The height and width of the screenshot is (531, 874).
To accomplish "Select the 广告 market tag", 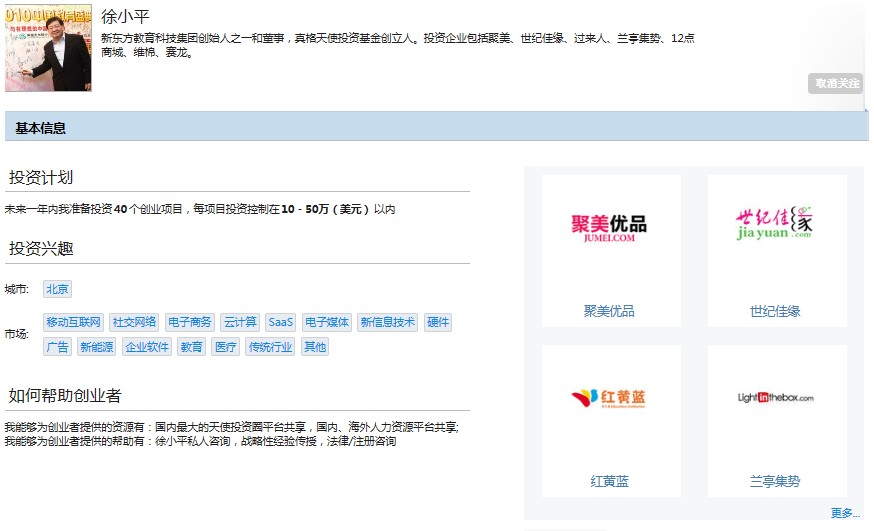I will 57,347.
